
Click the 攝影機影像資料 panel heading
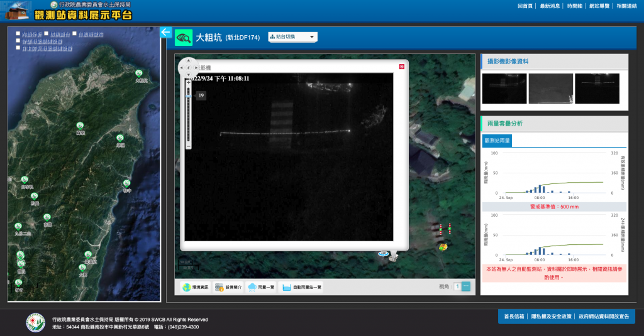[x=508, y=62]
